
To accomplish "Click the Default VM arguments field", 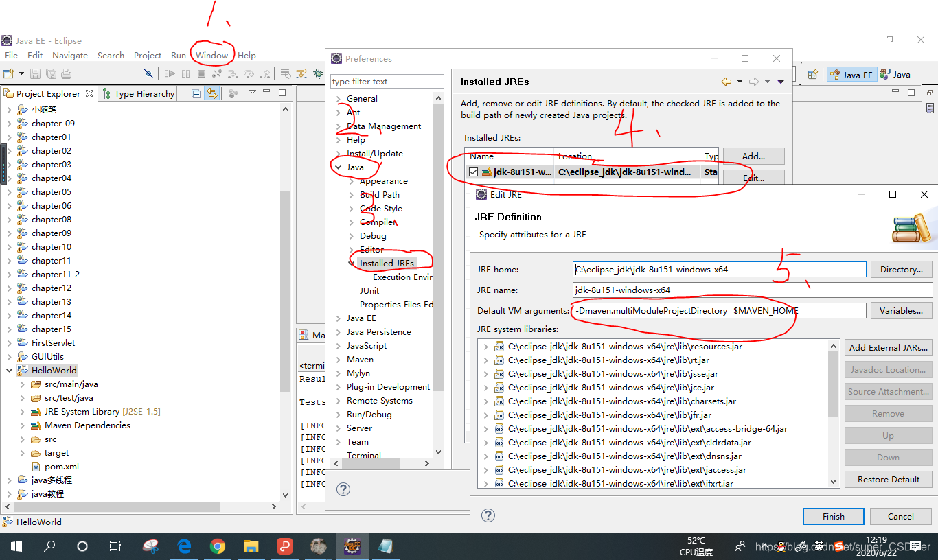I will [x=720, y=311].
